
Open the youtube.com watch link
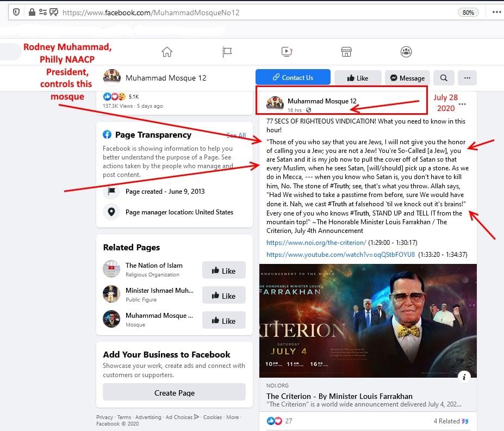[x=341, y=255]
